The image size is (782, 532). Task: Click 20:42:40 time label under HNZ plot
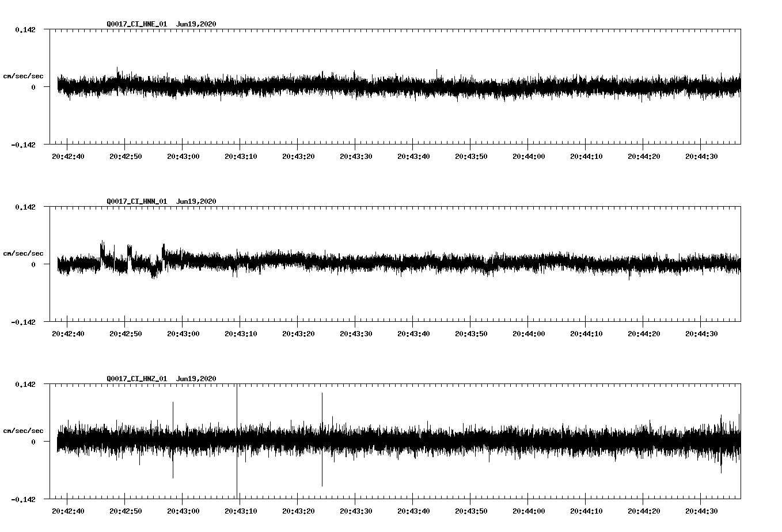point(68,511)
